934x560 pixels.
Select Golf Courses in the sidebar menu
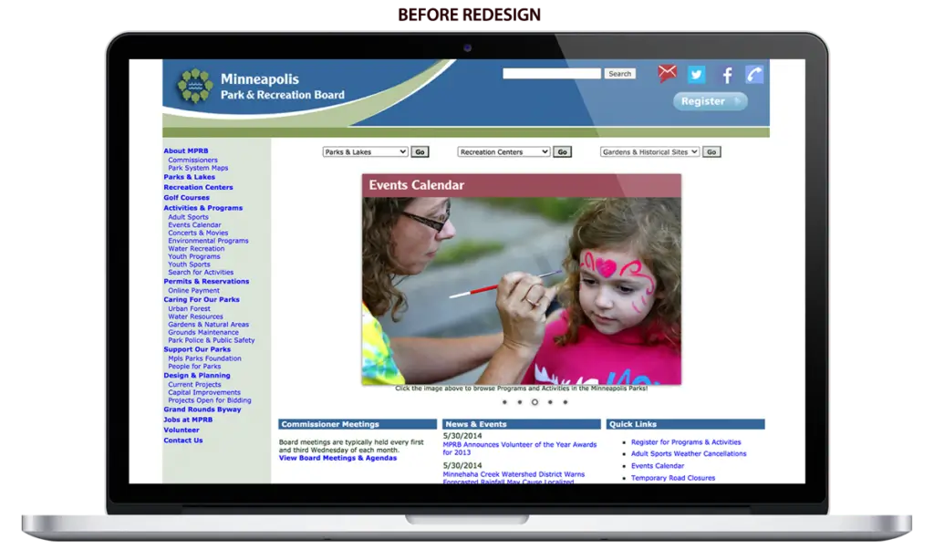click(x=186, y=197)
